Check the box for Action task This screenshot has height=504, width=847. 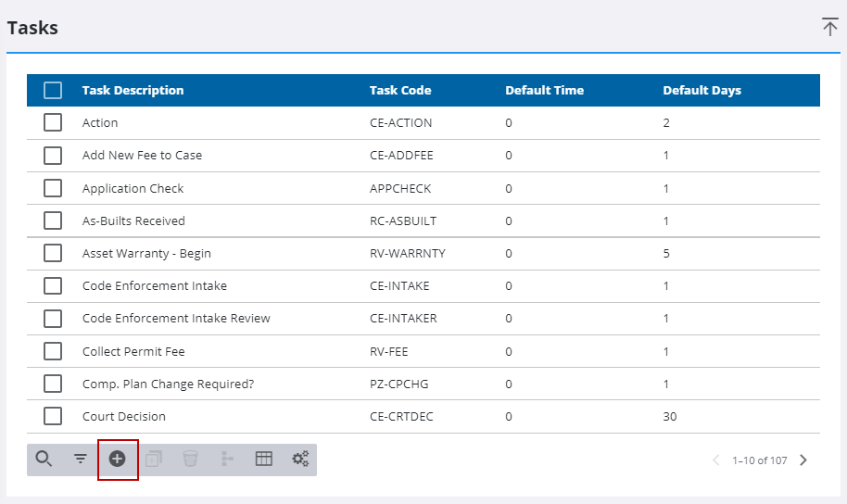(x=53, y=122)
